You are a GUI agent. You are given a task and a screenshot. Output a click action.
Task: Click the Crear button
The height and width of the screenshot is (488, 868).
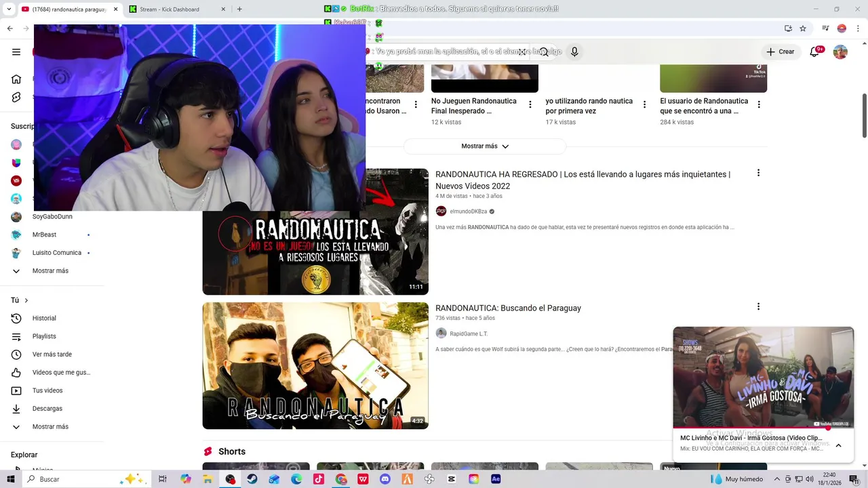(780, 52)
